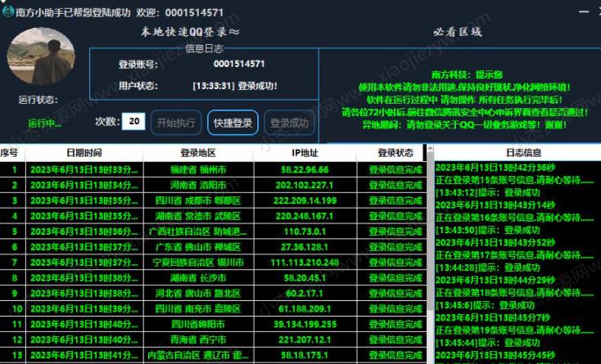Screen dimensions: 601x364
Task: Select row 3 region 四川省 成都市 郫都区
Action: coord(198,200)
